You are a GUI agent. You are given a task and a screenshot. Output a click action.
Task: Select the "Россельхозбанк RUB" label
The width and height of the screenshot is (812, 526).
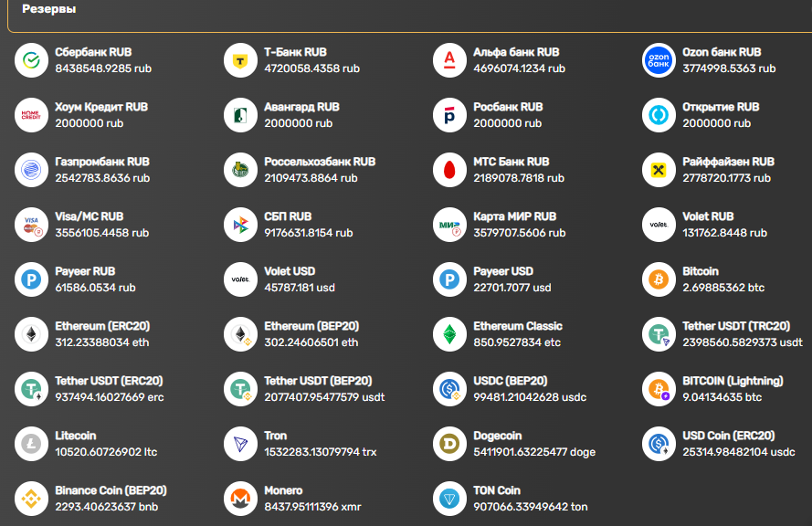pyautogui.click(x=320, y=162)
